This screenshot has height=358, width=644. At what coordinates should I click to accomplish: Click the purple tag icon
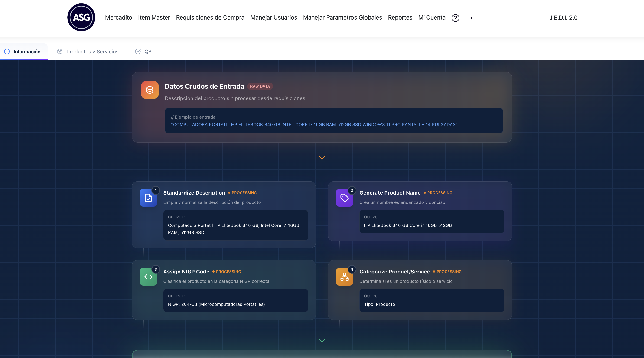[x=344, y=198]
